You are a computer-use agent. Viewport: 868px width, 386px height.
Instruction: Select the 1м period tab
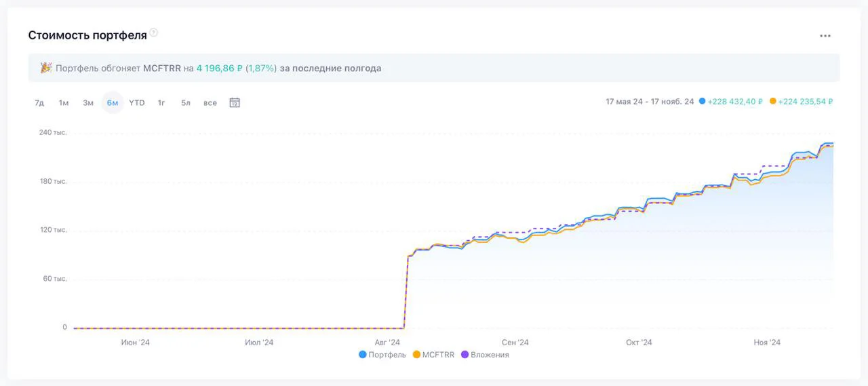coord(64,102)
